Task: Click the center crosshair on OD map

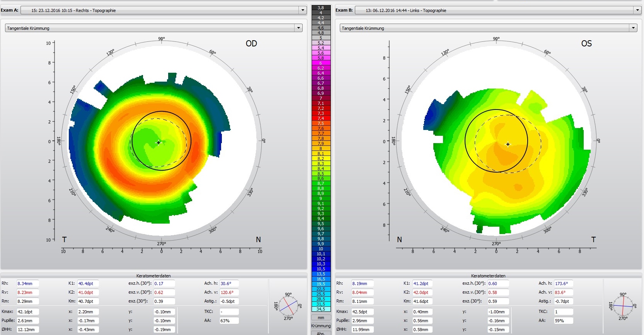Action: point(158,143)
